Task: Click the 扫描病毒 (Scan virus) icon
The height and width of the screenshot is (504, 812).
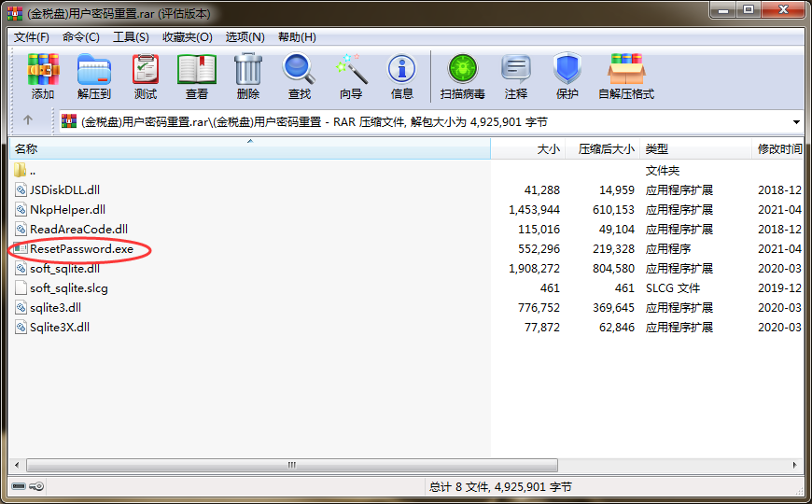Action: click(462, 69)
